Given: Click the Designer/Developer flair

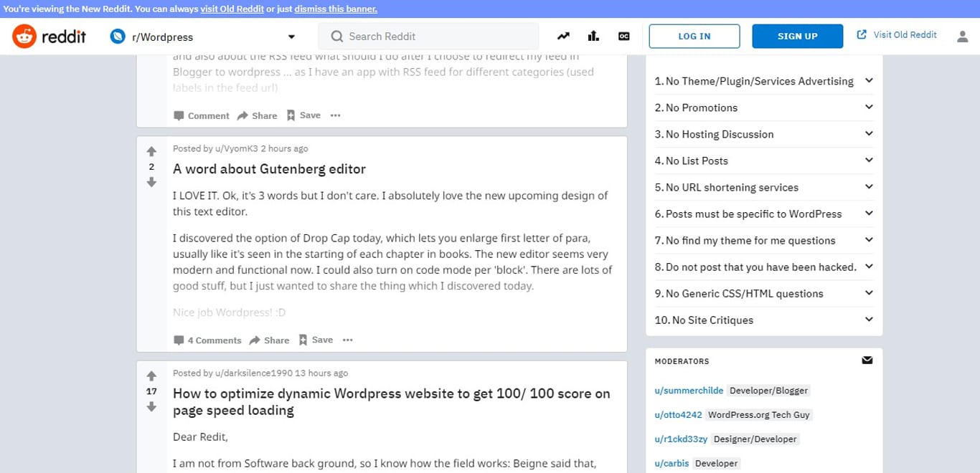Looking at the screenshot, I should click(x=755, y=439).
